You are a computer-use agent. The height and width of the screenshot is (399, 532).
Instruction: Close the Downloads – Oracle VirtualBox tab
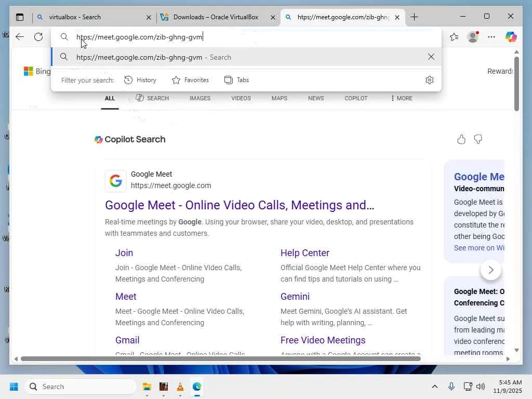[x=273, y=17]
